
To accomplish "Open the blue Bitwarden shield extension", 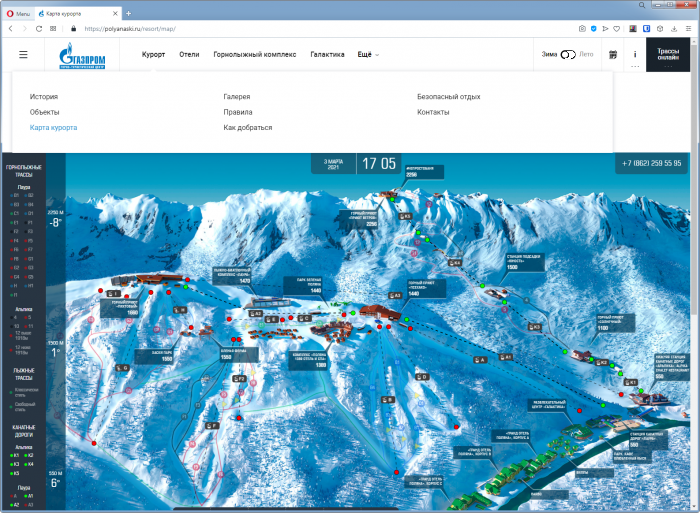I will [646, 29].
